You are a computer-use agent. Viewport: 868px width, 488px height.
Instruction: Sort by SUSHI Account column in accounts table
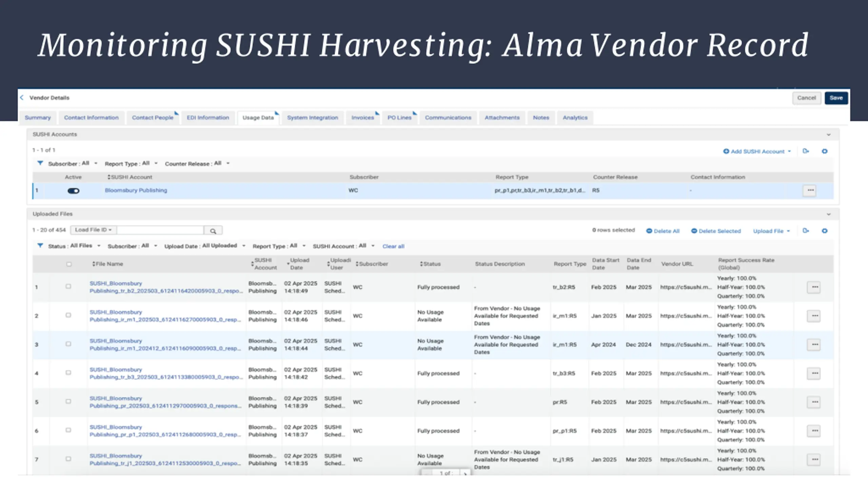130,177
